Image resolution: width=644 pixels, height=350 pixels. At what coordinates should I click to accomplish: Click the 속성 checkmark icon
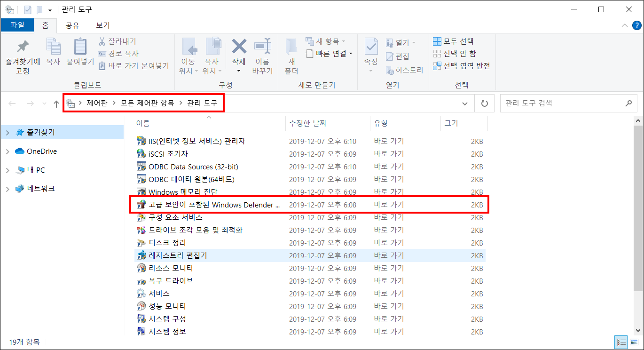pyautogui.click(x=371, y=47)
